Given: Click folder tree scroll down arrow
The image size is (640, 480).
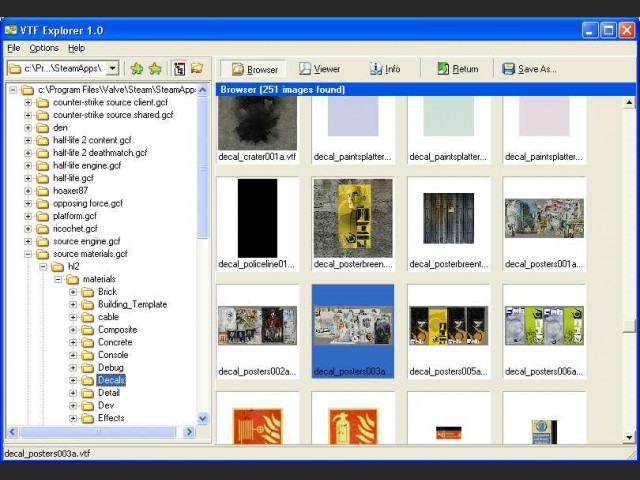Looking at the screenshot, I should [x=203, y=418].
